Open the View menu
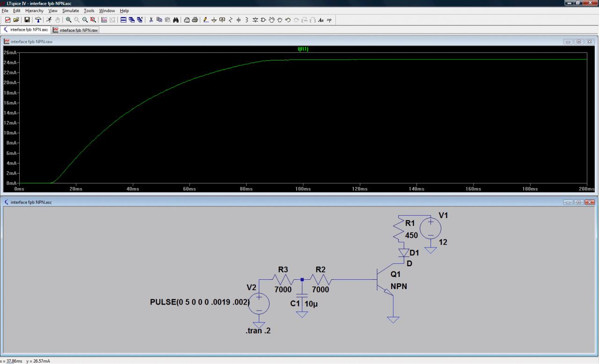Screen dimensions: 599x364 (x=53, y=10)
